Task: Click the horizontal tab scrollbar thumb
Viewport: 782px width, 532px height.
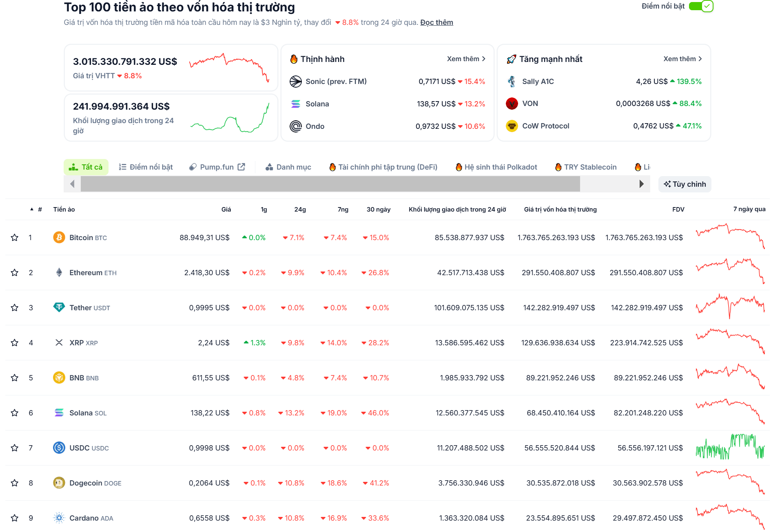Action: [x=330, y=184]
